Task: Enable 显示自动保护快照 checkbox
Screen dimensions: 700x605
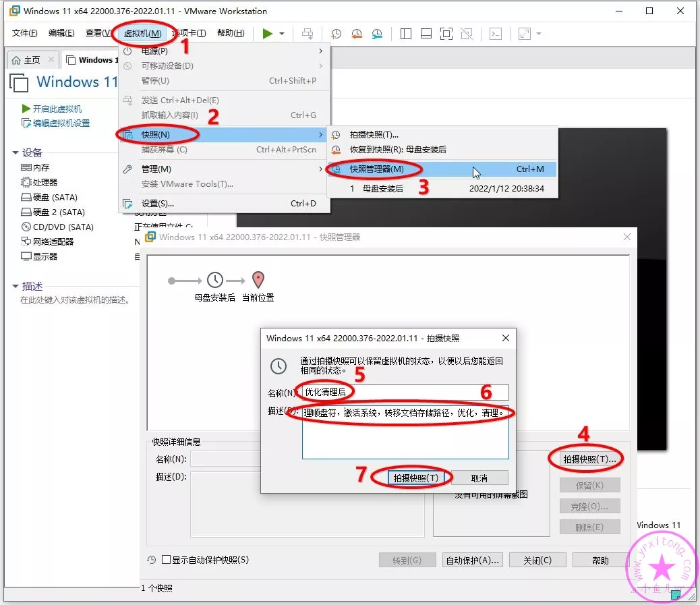Action: [x=167, y=560]
